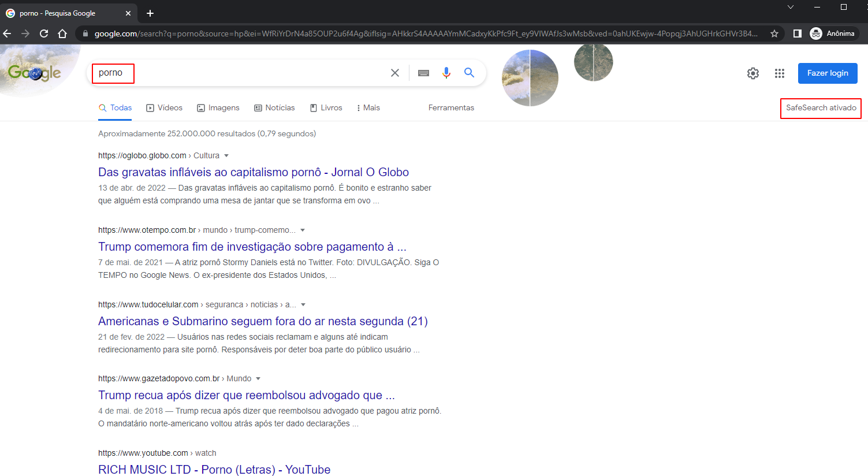Open a new browser tab
The image size is (868, 476).
pos(150,13)
